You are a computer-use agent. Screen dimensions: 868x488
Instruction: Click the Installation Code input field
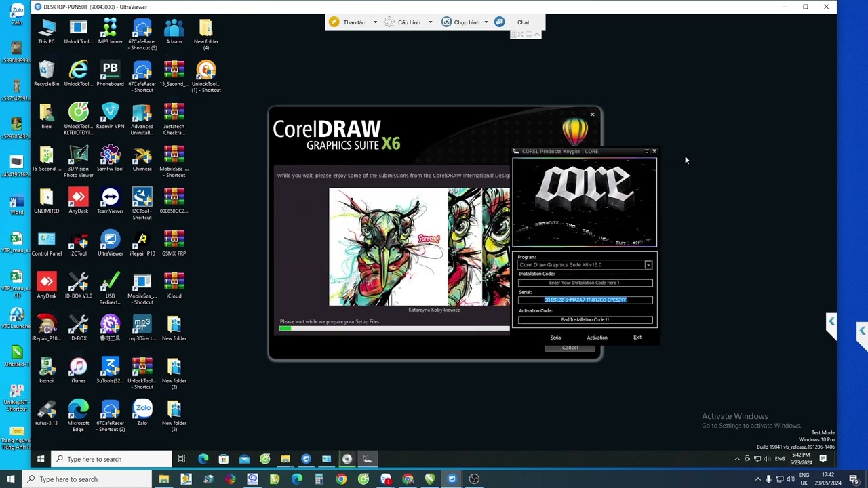pyautogui.click(x=585, y=283)
